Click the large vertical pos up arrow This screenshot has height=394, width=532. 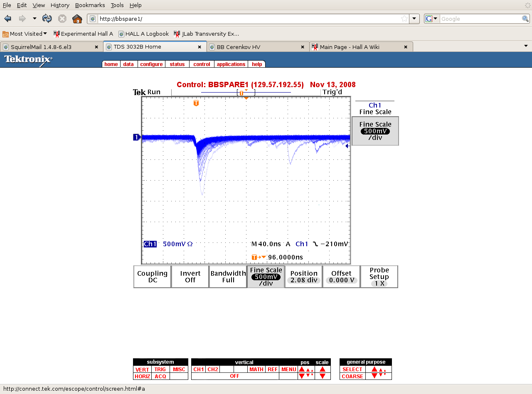[x=302, y=369]
